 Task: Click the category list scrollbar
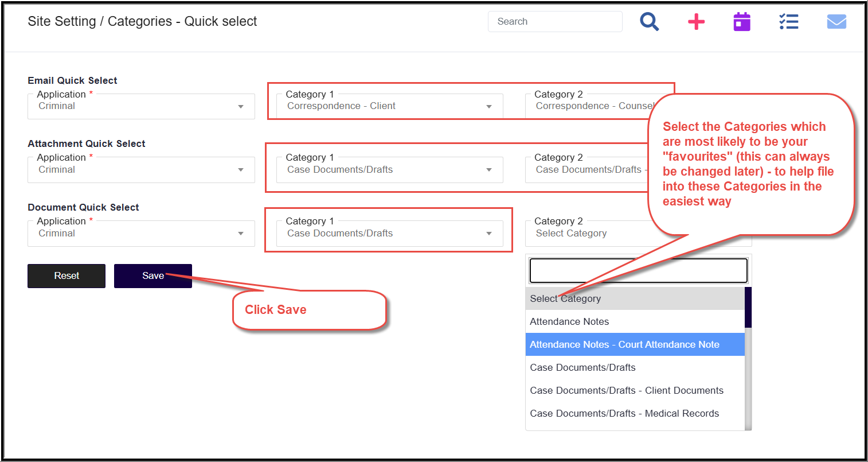click(x=748, y=359)
